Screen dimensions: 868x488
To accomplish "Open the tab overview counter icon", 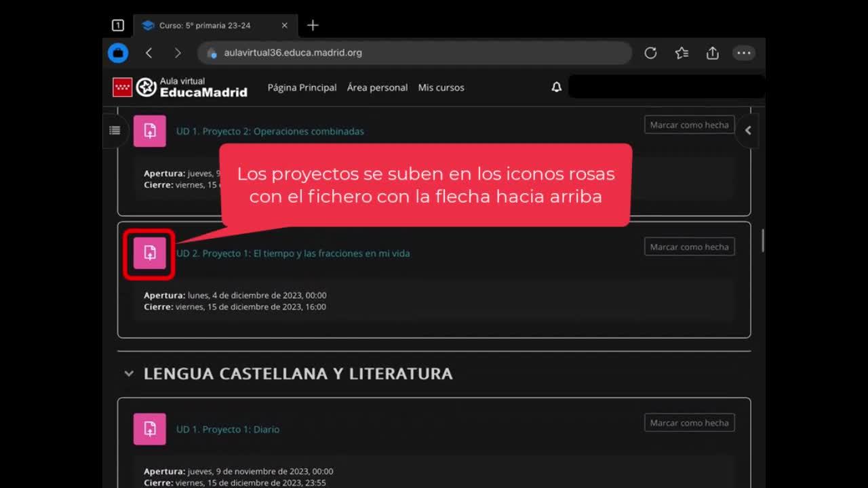I will coord(117,26).
